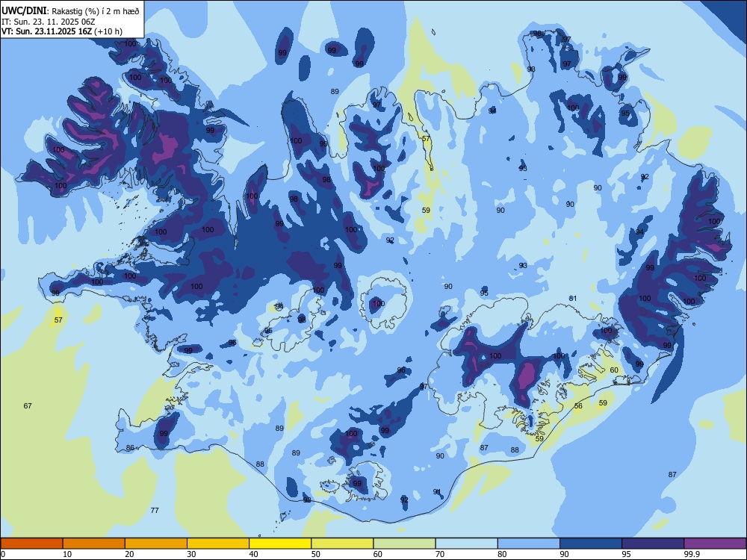Select the medium blue 80–90 legend swatch
Image resolution: width=747 pixels, height=560 pixels.
click(x=529, y=544)
